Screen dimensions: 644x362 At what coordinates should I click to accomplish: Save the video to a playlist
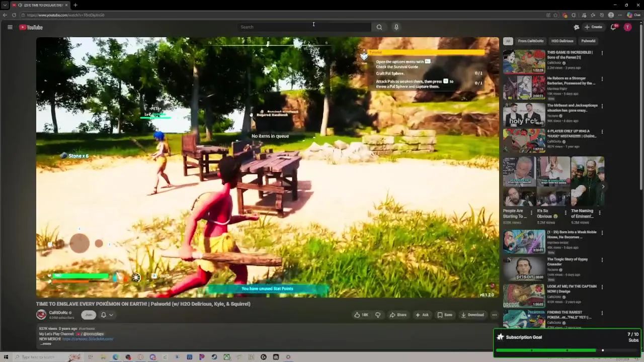pyautogui.click(x=444, y=315)
